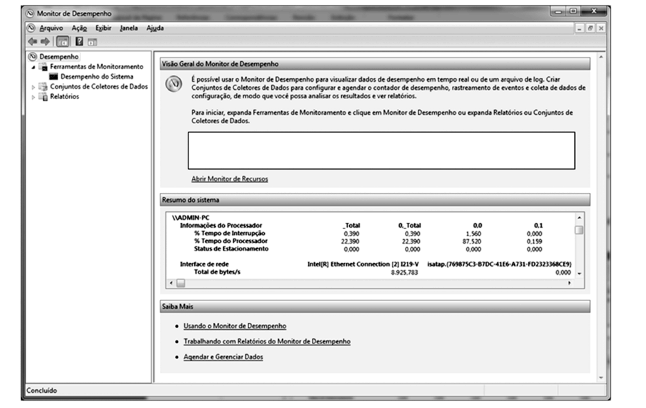Click the Monitor de Desempenho title bar icon
This screenshot has height=408, width=646.
point(30,13)
